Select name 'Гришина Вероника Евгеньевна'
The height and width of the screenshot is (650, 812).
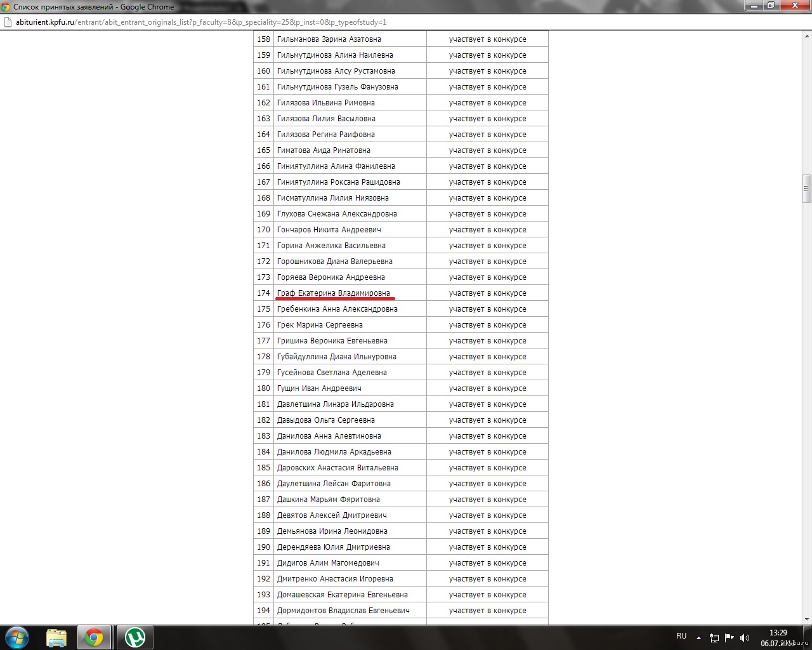point(332,341)
